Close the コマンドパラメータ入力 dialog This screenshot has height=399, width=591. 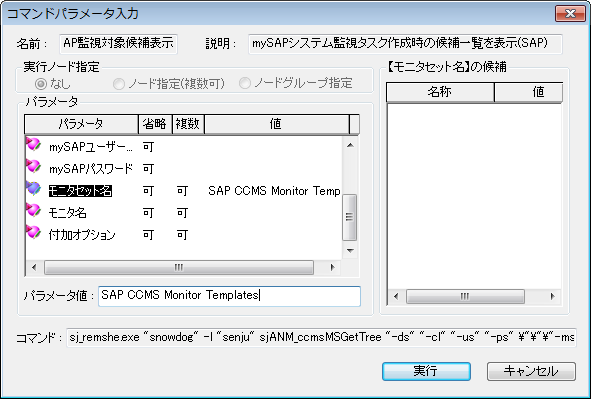click(570, 14)
